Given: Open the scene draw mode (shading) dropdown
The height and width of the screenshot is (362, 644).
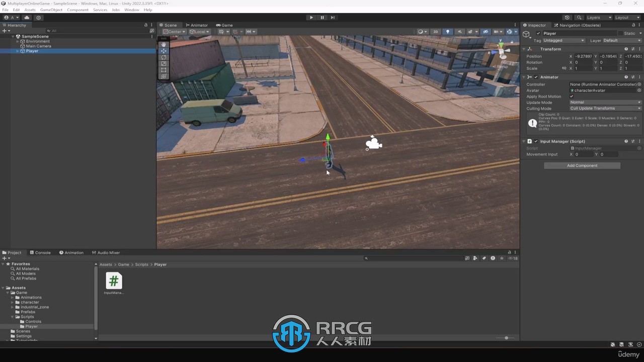Looking at the screenshot, I should pyautogui.click(x=422, y=32).
